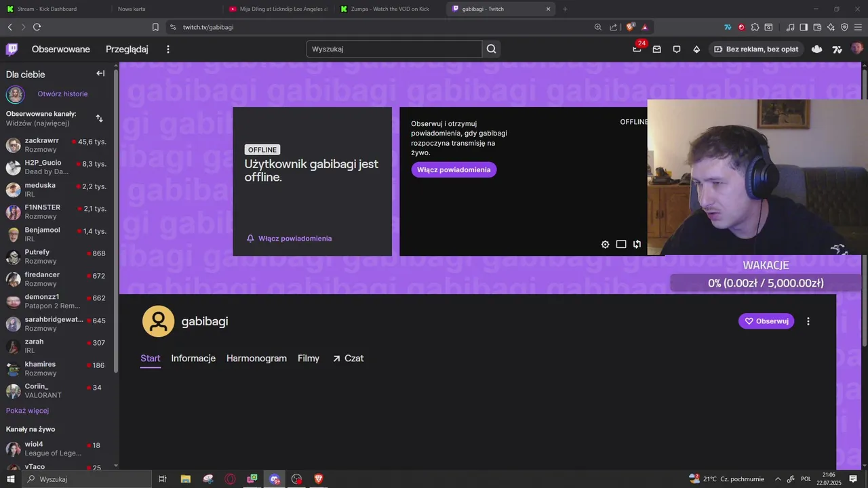Open H2P_Gucio channel in sidebar

click(x=57, y=167)
